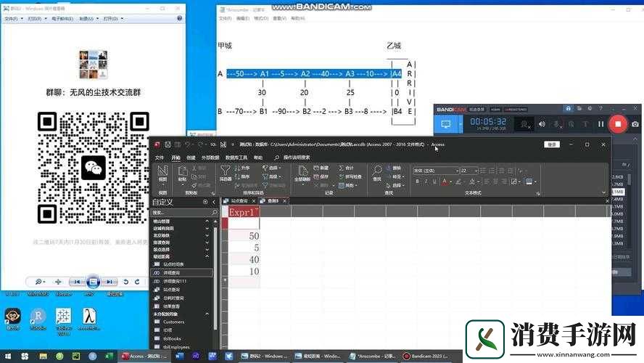Open Bandicam settings gear icon
This screenshot has height=363, width=644.
[590, 107]
